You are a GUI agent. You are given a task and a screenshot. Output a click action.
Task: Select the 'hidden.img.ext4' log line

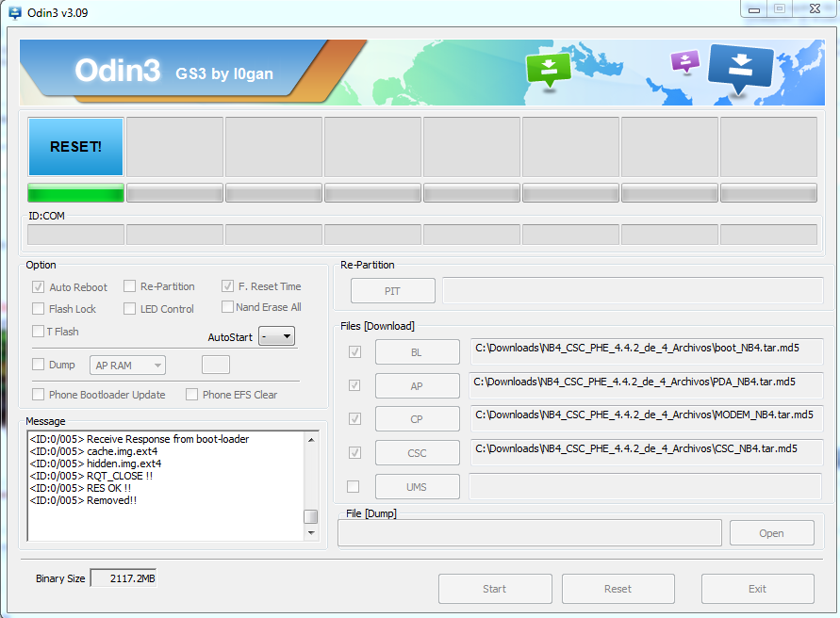click(x=95, y=463)
